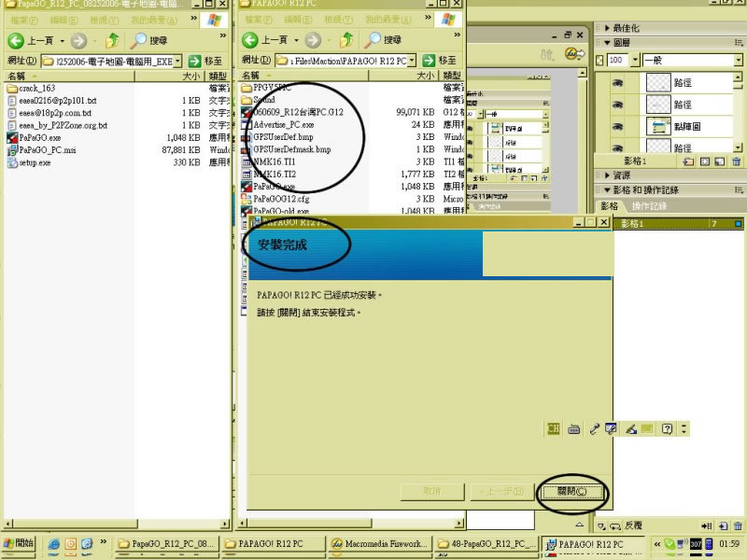Open address dropdown in PAPAGO! R12 PC Explorer

pyautogui.click(x=412, y=61)
